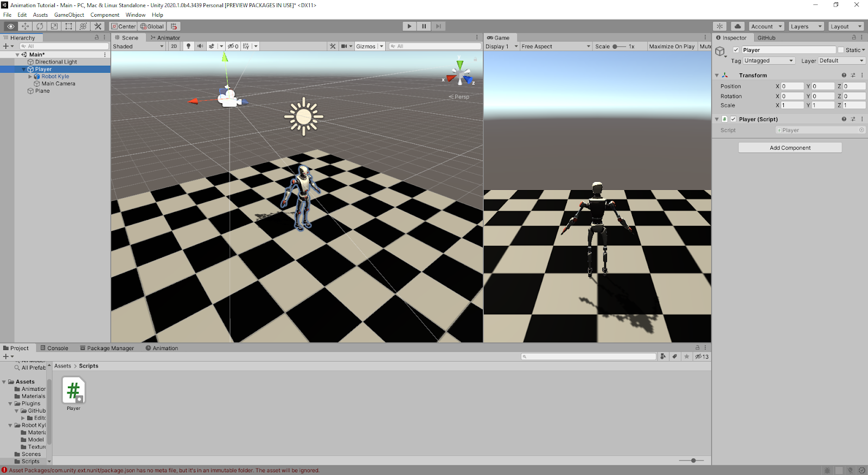Viewport: 868px width, 475px height.
Task: Open the Display 1 dropdown
Action: 502,46
